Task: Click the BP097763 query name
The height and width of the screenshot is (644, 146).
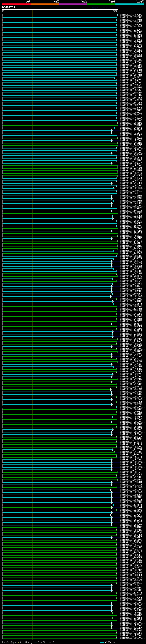Action: tap(8, 8)
